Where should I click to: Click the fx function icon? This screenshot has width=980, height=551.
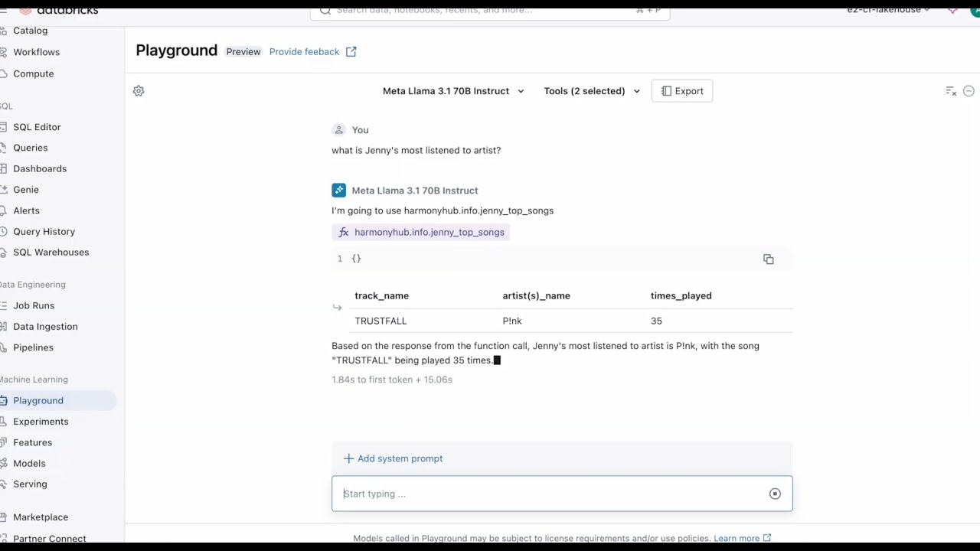coord(344,233)
